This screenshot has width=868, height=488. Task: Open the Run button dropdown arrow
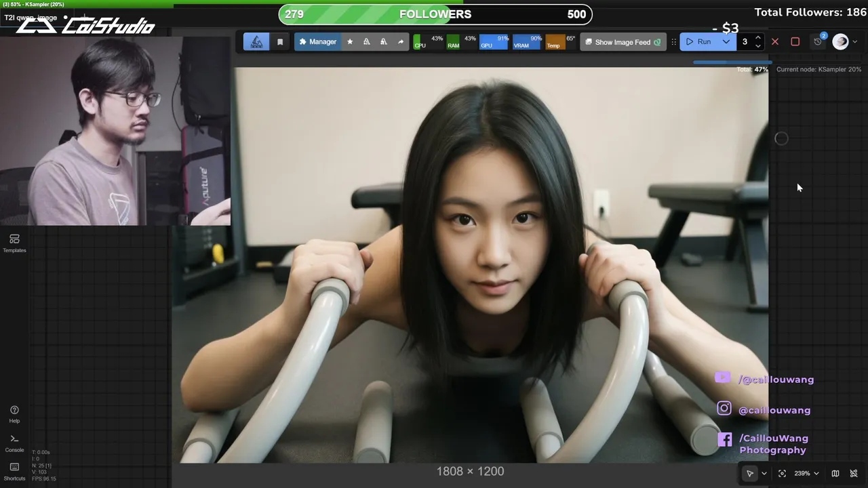click(x=726, y=42)
